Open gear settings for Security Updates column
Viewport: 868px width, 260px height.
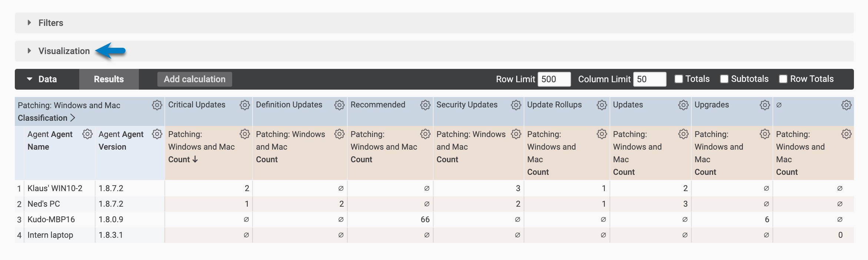(x=516, y=105)
